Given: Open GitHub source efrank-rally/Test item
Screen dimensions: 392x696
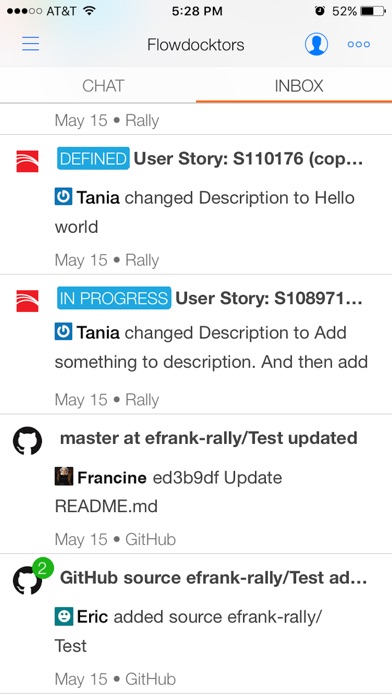Looking at the screenshot, I should pyautogui.click(x=213, y=578).
